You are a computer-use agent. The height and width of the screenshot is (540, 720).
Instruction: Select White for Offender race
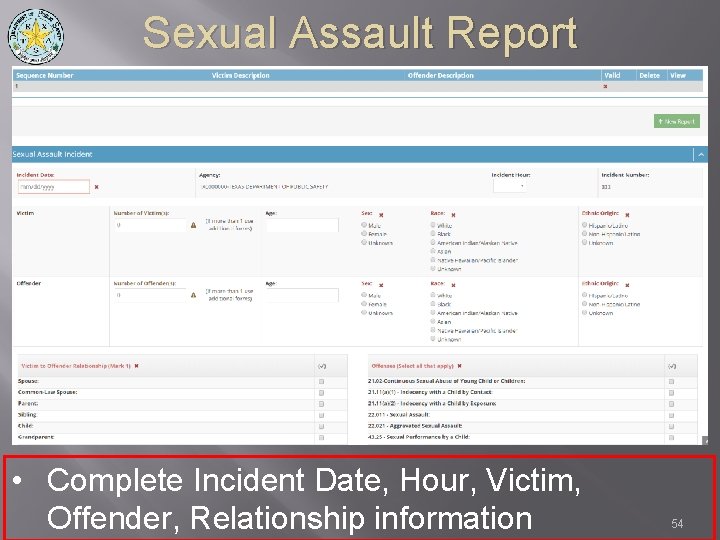pyautogui.click(x=433, y=295)
